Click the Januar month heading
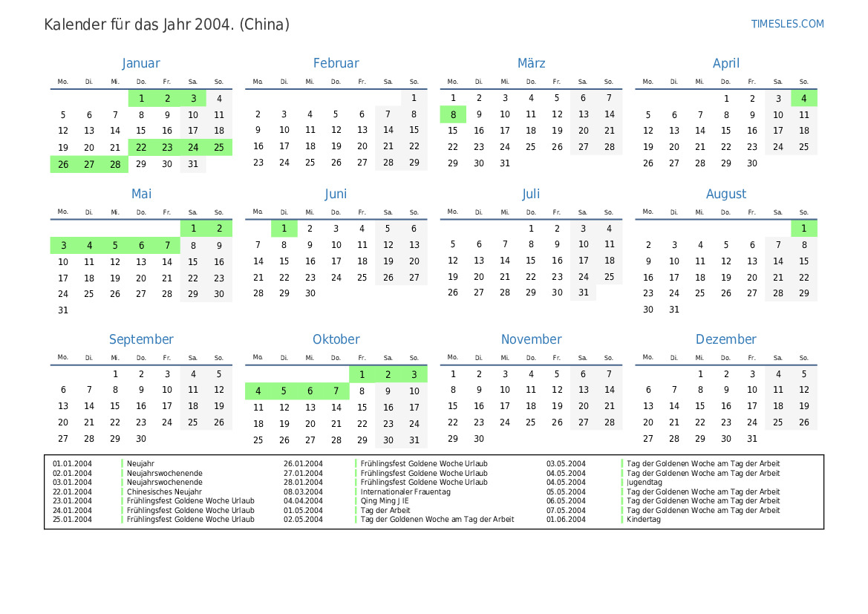868x614 pixels. pyautogui.click(x=141, y=64)
